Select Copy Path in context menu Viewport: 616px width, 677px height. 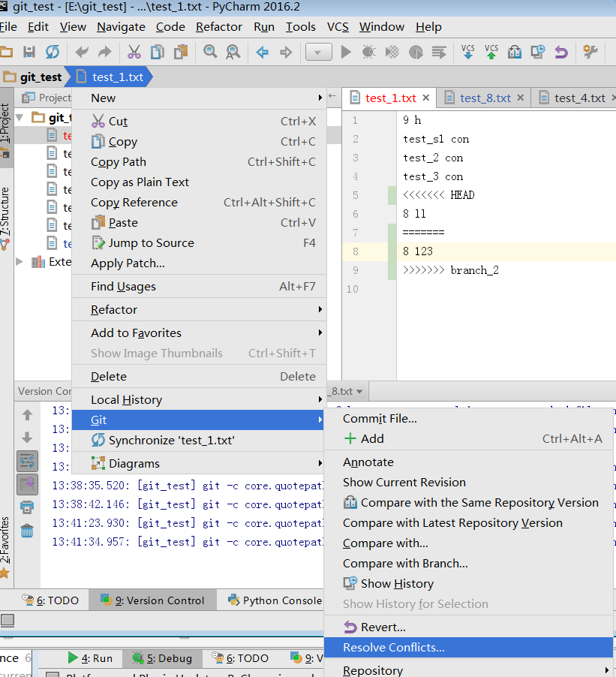coord(198,162)
